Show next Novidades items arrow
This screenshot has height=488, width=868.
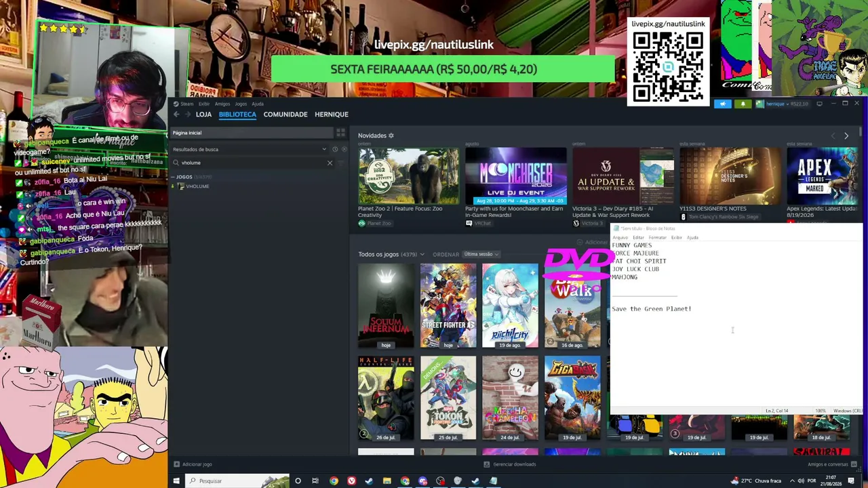click(x=846, y=136)
